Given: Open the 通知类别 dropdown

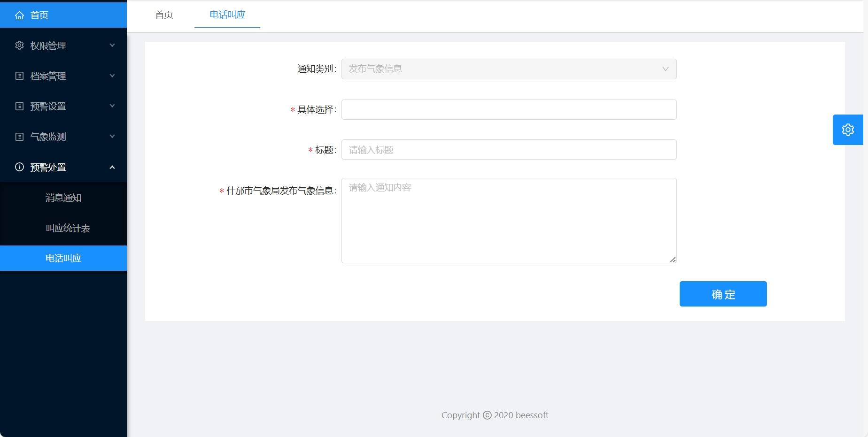Looking at the screenshot, I should click(509, 69).
